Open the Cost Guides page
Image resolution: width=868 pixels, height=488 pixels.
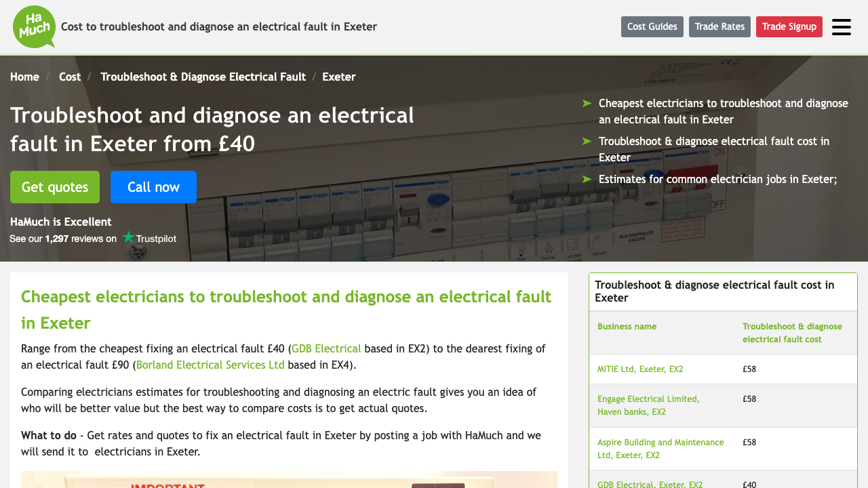[652, 26]
